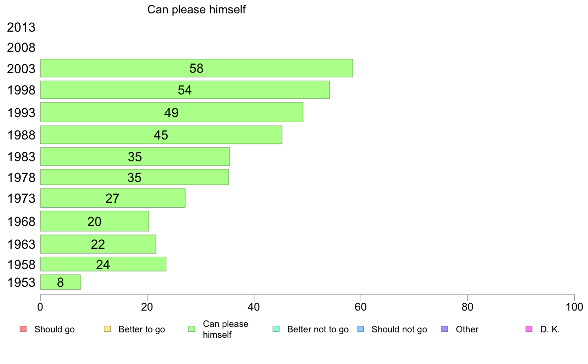The height and width of the screenshot is (364, 588).
Task: Click the 1973 bar labeled 27
Action: (112, 198)
